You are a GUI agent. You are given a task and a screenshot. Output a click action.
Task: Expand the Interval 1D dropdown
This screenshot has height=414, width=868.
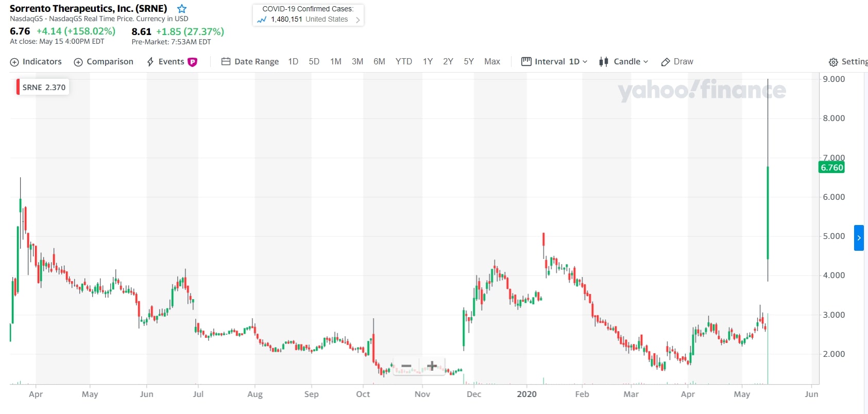point(554,62)
